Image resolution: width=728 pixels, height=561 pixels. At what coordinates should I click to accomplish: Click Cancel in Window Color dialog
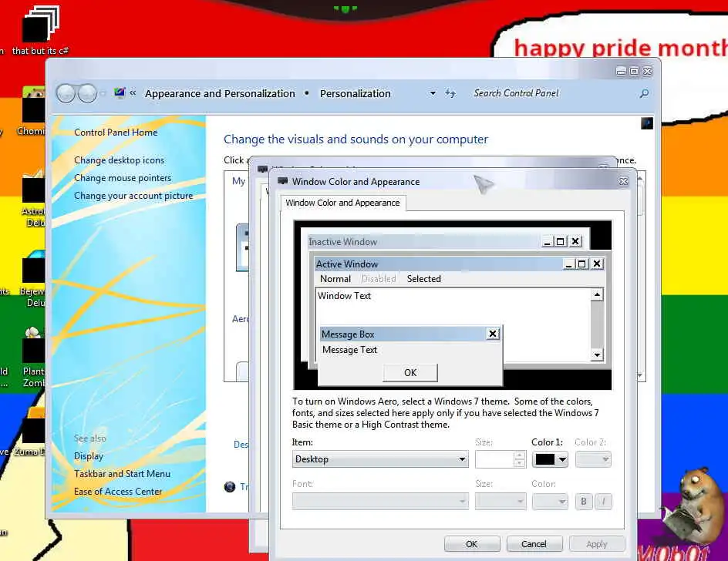click(534, 544)
